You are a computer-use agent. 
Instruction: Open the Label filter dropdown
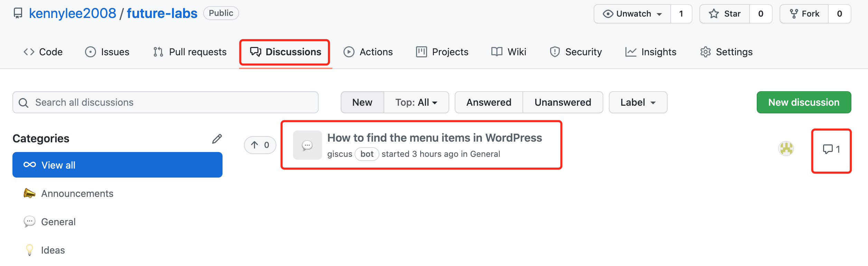(638, 102)
